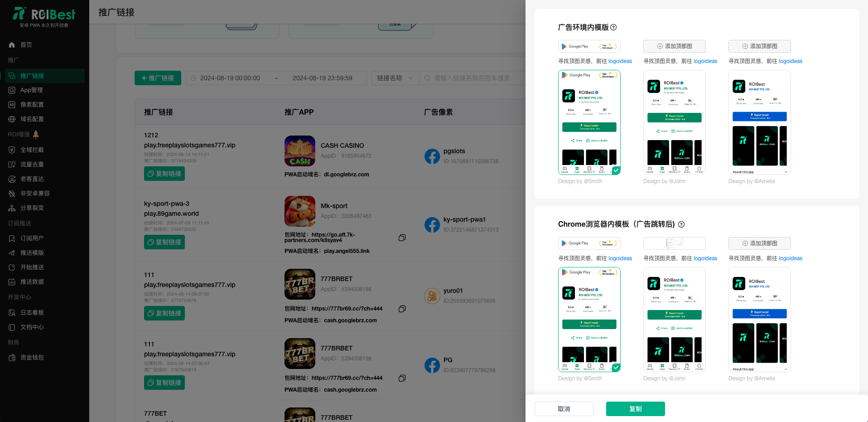Click the 分享裂变 sidebar icon
Viewport: 868px width, 422px height.
(12, 208)
